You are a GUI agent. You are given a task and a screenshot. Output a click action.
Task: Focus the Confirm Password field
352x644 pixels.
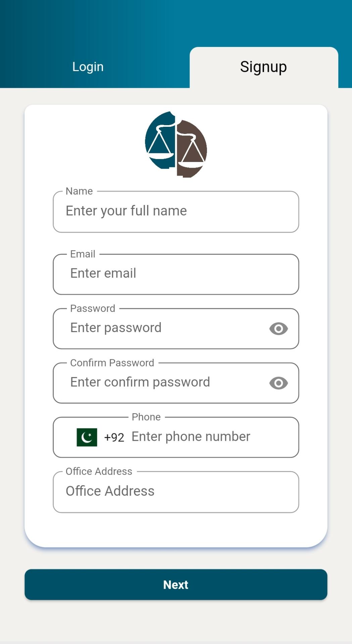tap(151, 382)
